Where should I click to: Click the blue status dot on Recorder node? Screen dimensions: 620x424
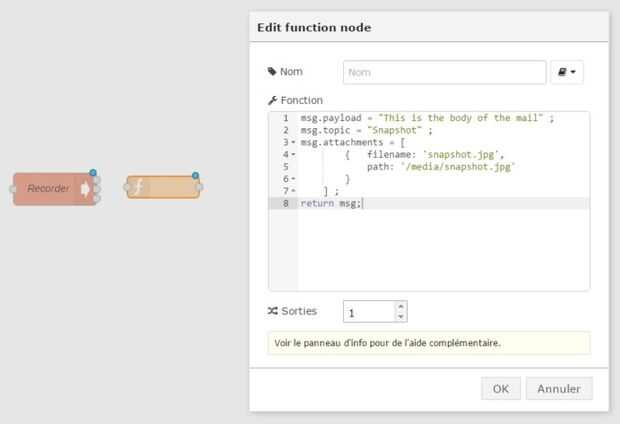point(92,173)
